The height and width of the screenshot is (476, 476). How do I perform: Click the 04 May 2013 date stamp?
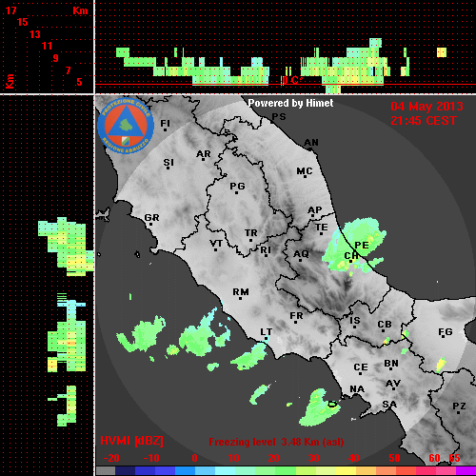(x=426, y=107)
